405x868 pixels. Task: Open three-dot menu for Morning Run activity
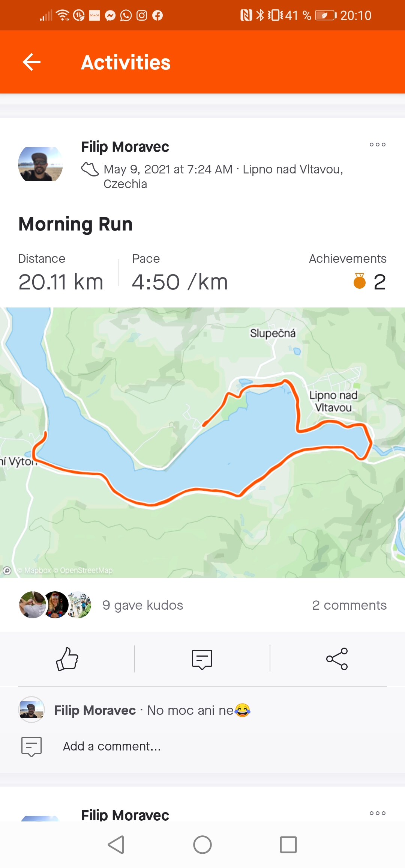(x=377, y=145)
